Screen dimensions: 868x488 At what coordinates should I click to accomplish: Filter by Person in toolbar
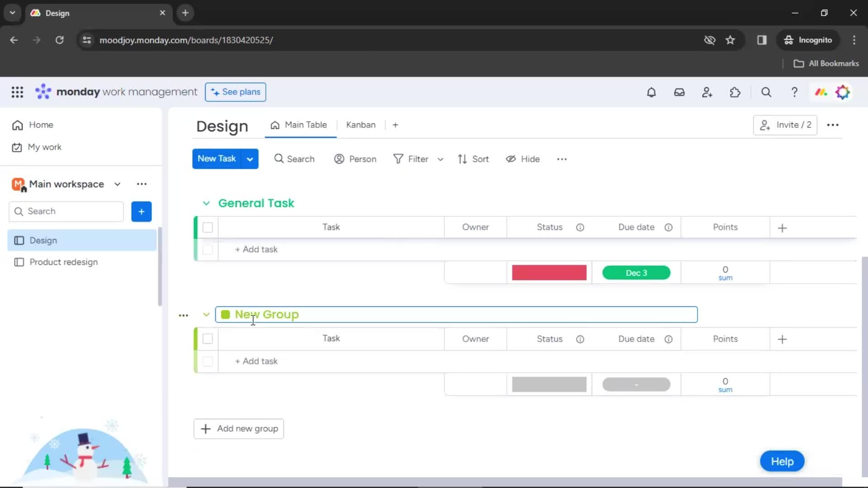pyautogui.click(x=355, y=159)
